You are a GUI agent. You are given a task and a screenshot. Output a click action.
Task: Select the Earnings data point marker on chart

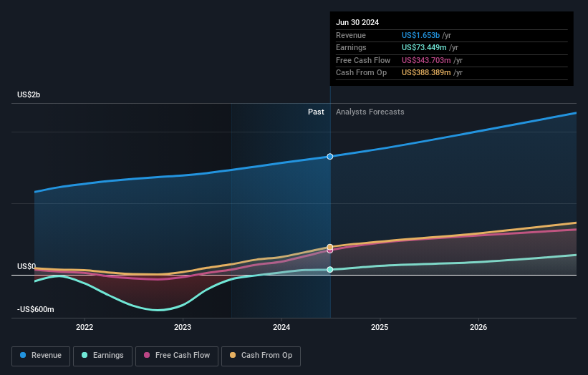pos(330,270)
